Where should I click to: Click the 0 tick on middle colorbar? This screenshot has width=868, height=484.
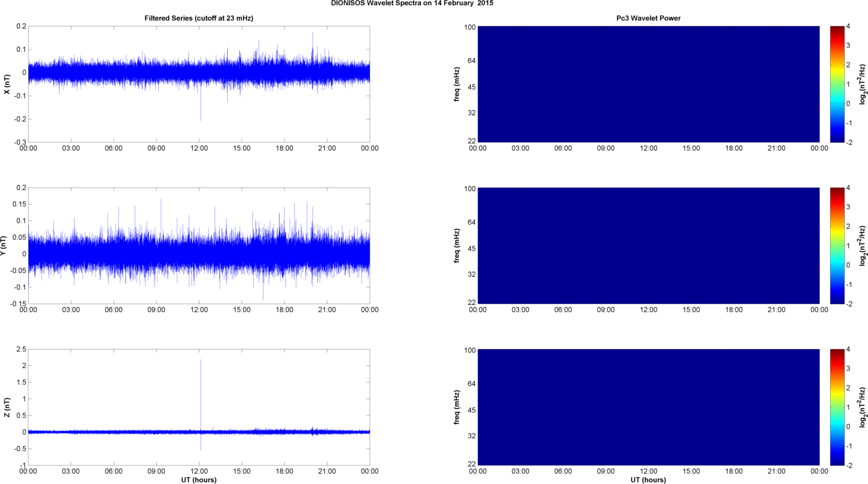pyautogui.click(x=849, y=265)
